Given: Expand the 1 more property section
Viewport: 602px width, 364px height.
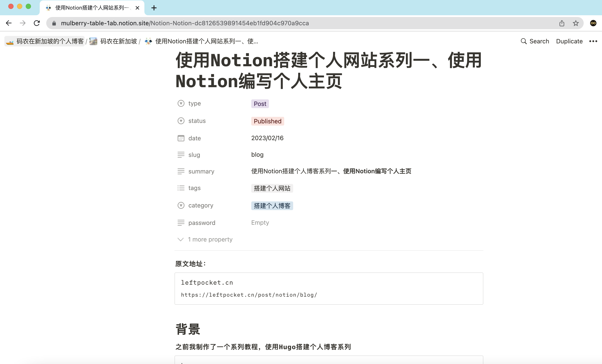Looking at the screenshot, I should 210,240.
